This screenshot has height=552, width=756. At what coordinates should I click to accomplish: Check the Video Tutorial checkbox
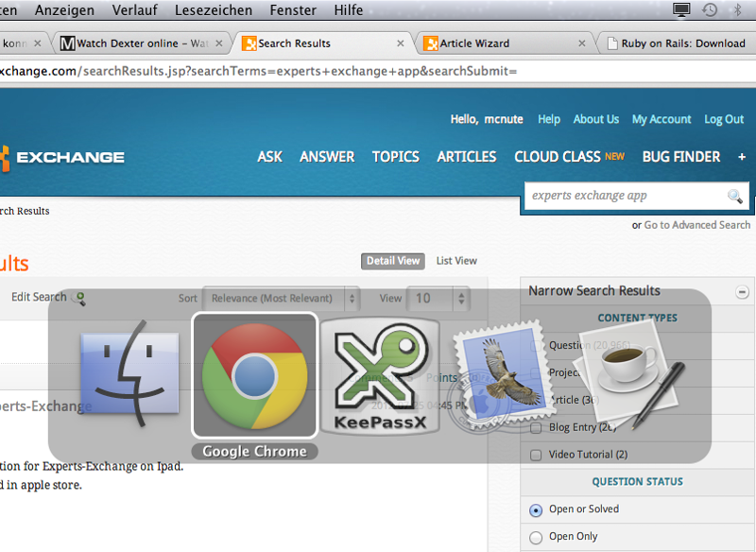[x=536, y=455]
